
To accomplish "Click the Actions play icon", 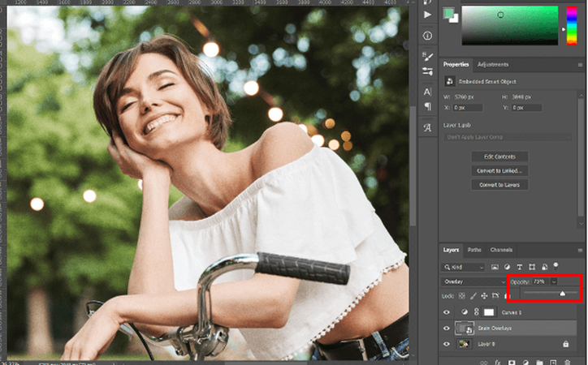I will (x=428, y=15).
